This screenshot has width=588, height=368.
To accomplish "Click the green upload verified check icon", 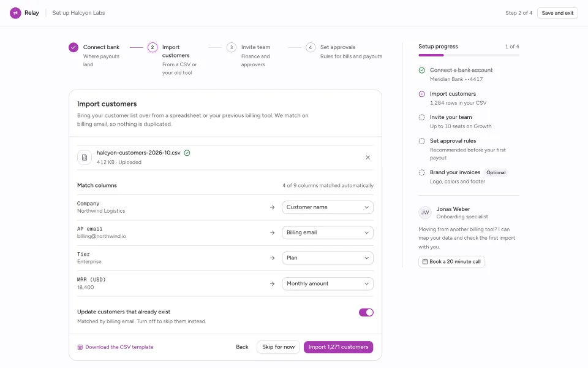I will (x=187, y=153).
